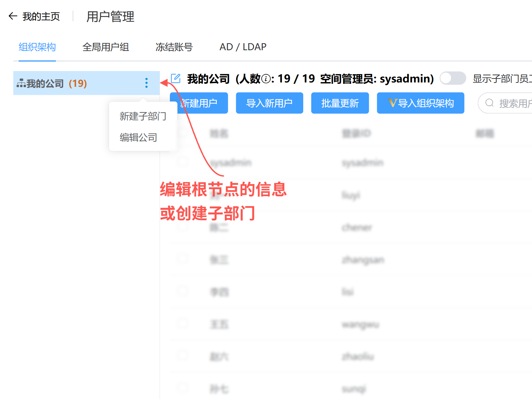532x399 pixels.
Task: Focus the 搜索用户 search field
Action: (x=505, y=103)
